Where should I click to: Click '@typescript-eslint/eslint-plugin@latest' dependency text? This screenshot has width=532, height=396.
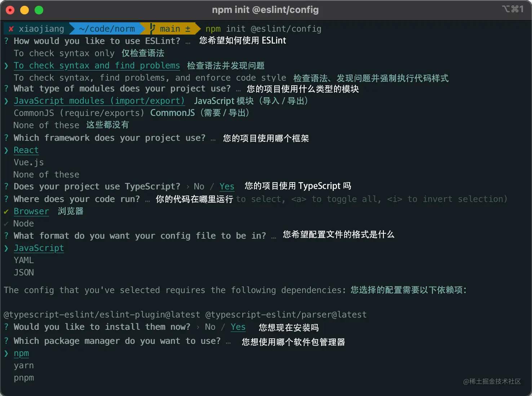tap(102, 315)
